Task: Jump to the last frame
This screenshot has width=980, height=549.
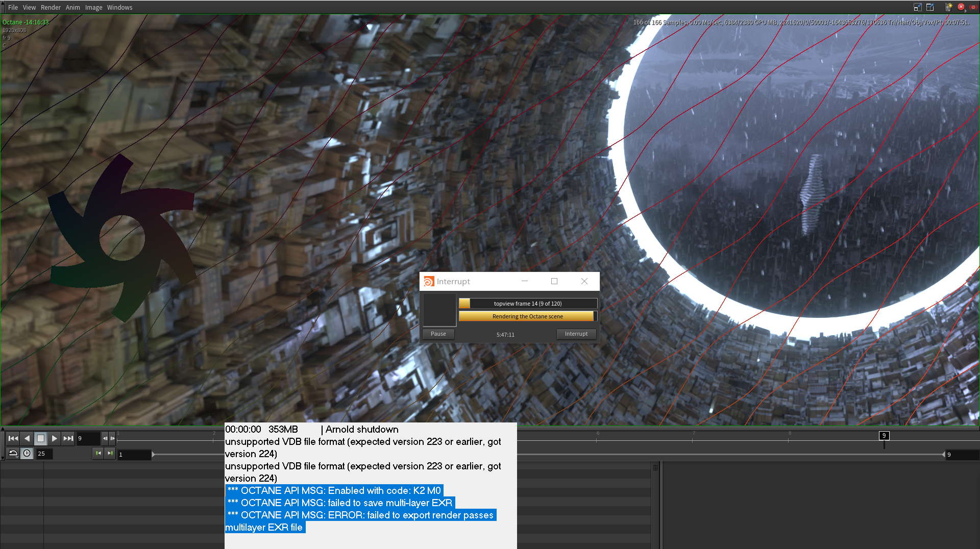Action: (68, 438)
